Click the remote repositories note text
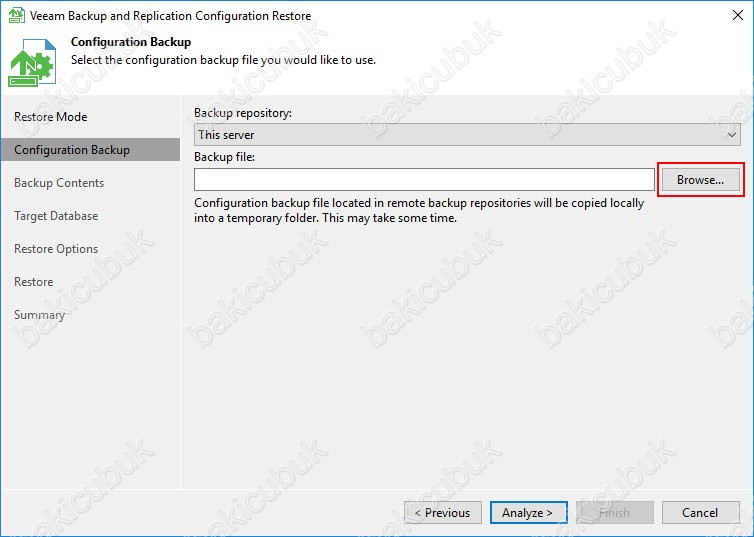 [419, 211]
